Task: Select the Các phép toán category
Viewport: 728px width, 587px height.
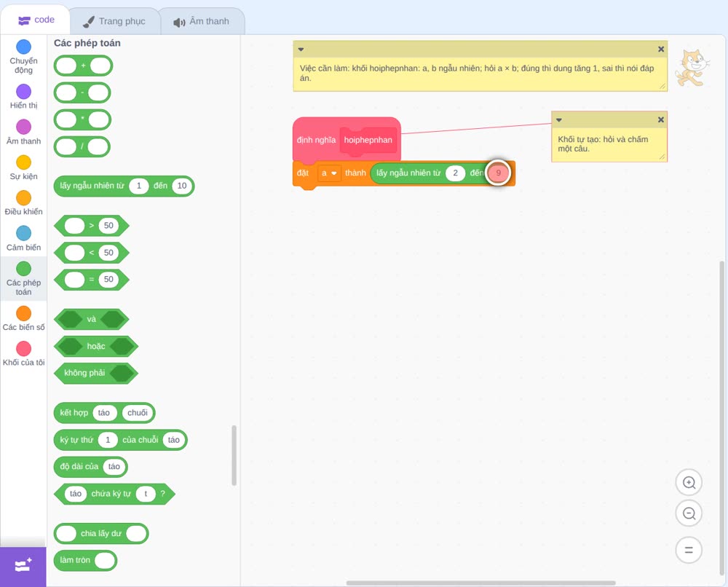Action: (x=24, y=279)
